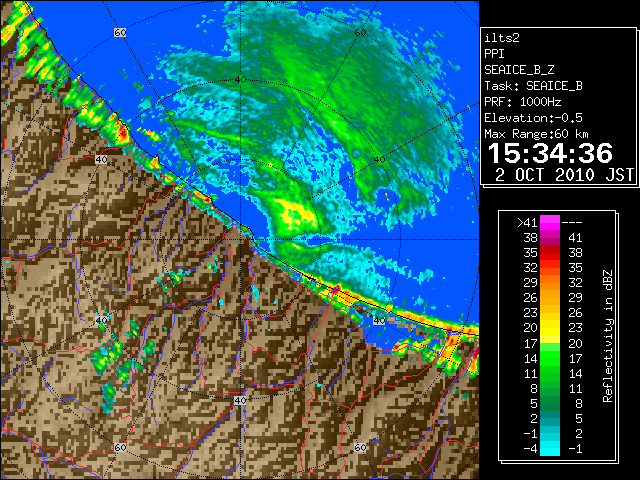Click the 'ilts2' radar name text
640x480 pixels.
[502, 38]
